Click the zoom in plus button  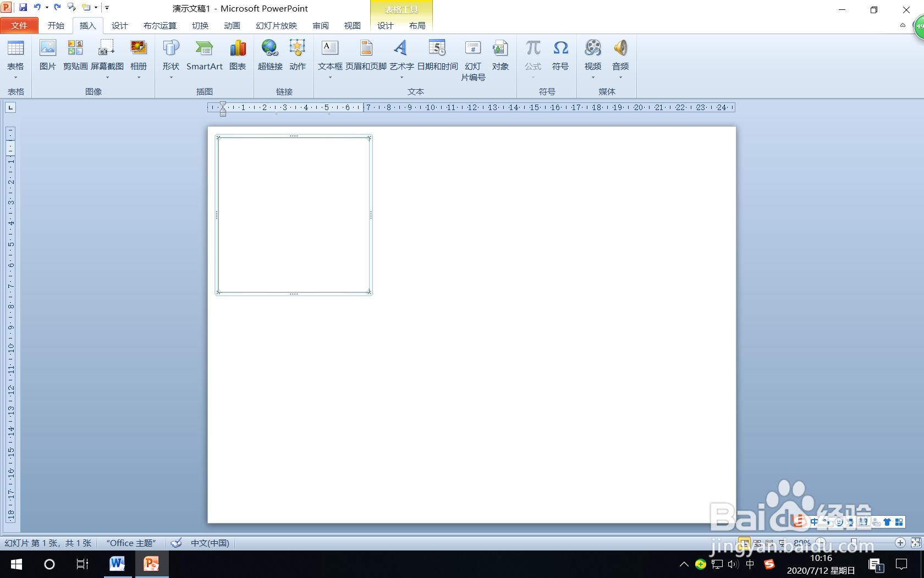point(900,543)
